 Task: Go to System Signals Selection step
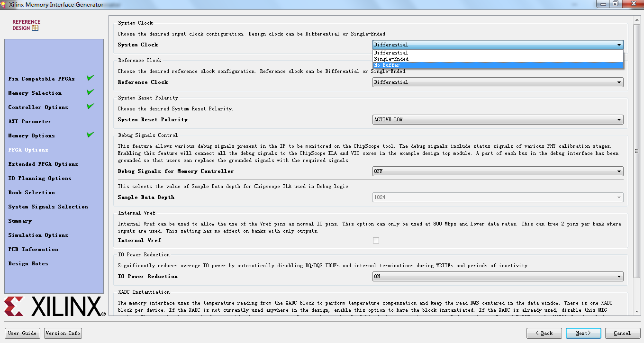click(48, 207)
